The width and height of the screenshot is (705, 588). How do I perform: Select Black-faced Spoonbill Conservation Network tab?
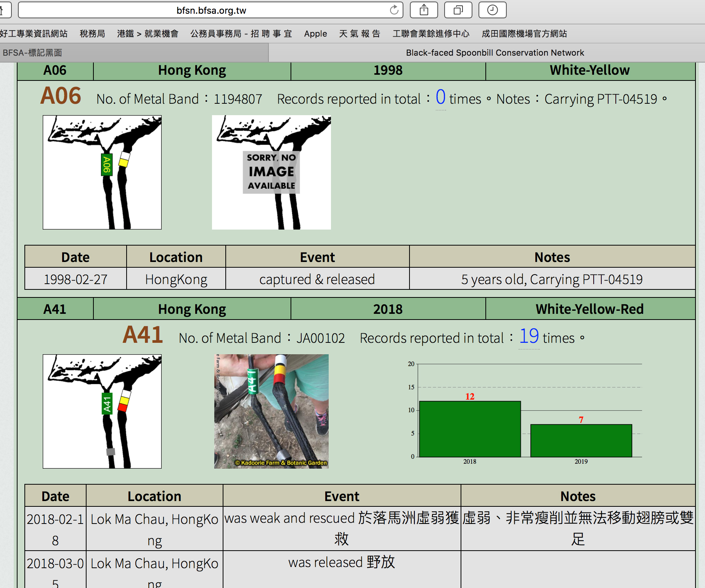(495, 53)
